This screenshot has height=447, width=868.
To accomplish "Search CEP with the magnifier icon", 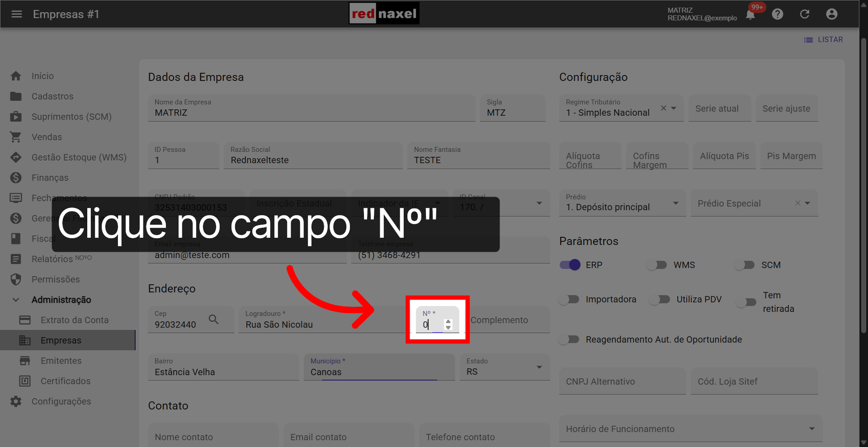I will [214, 319].
